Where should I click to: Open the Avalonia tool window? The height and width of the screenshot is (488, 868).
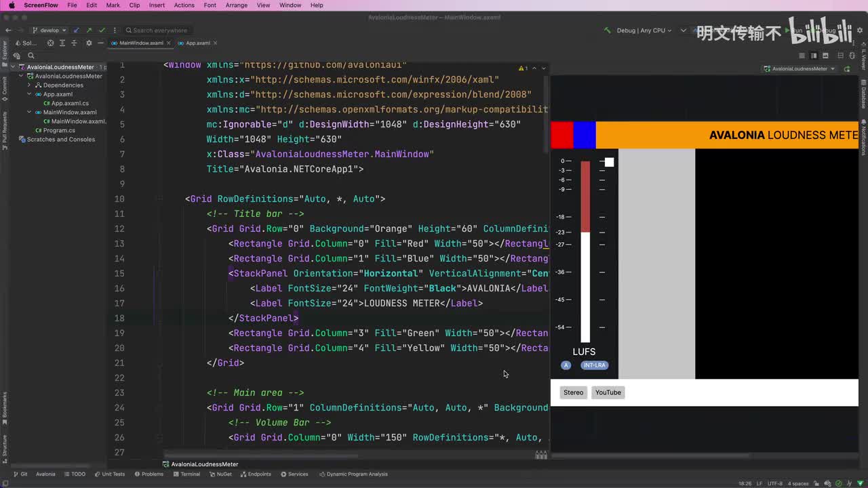45,474
